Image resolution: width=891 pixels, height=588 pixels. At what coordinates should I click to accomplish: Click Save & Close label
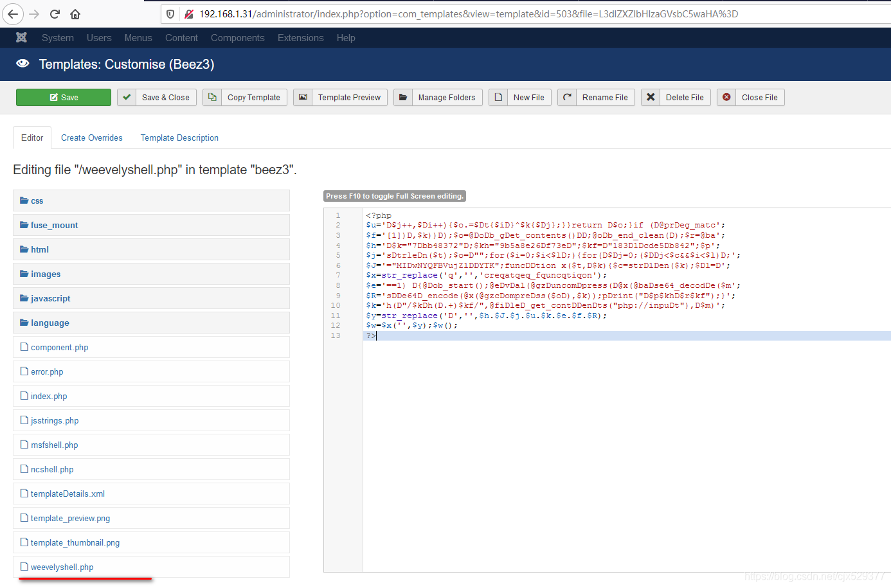click(166, 98)
